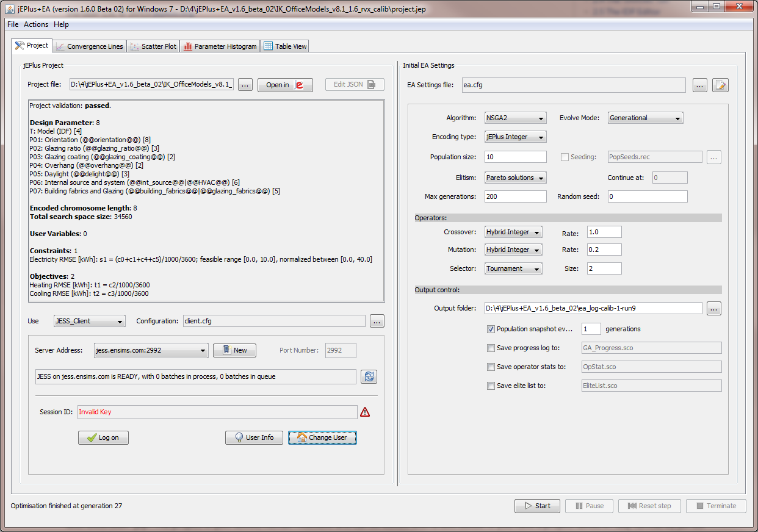Image resolution: width=758 pixels, height=532 pixels.
Task: Click the Population size field
Action: [x=516, y=157]
